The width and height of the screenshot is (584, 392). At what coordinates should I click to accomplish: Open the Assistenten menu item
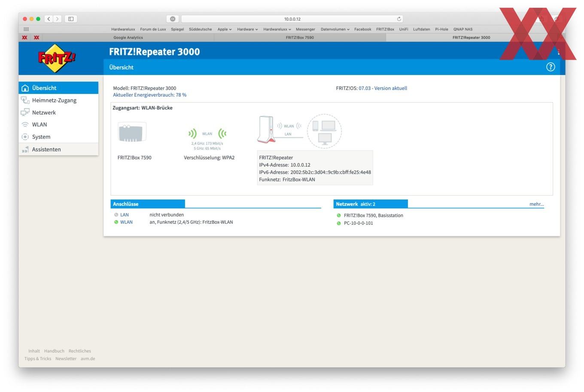pos(58,149)
